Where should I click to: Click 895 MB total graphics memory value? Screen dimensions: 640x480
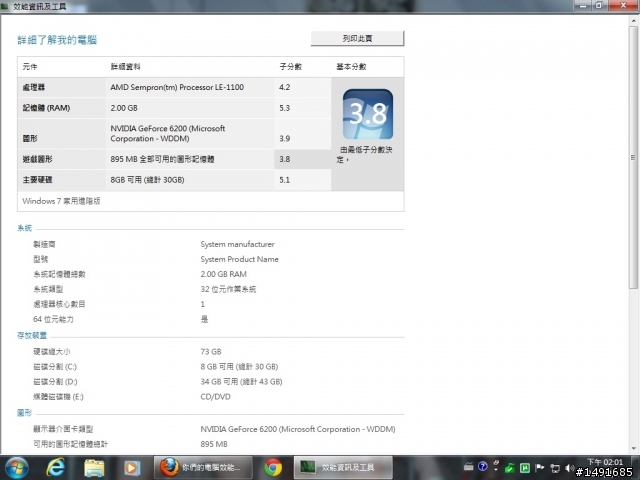[214, 444]
